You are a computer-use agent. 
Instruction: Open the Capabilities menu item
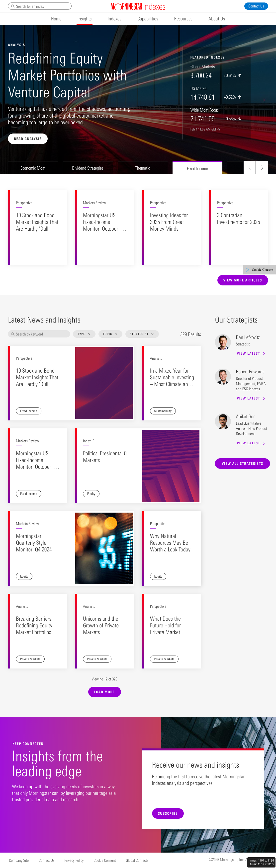point(147,19)
